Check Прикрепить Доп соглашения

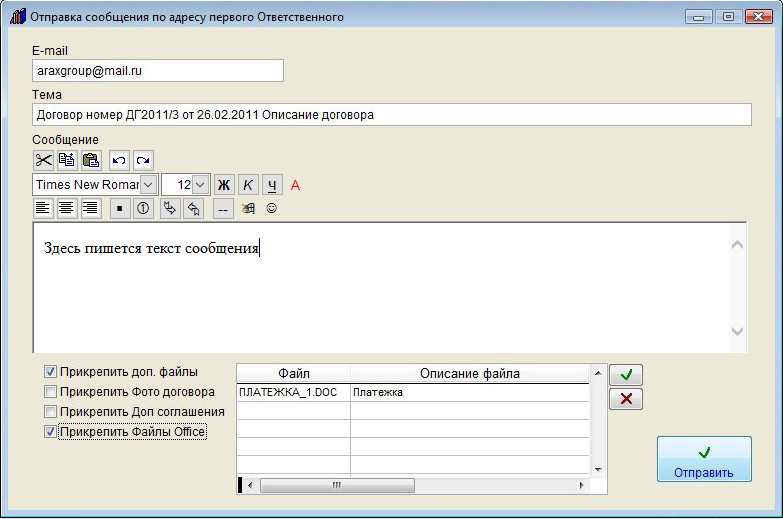50,412
